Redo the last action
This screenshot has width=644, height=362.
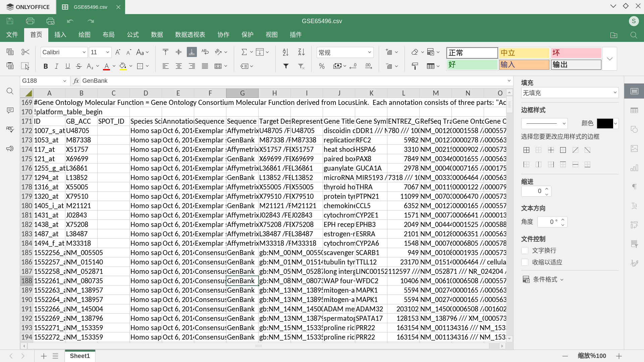(x=91, y=21)
